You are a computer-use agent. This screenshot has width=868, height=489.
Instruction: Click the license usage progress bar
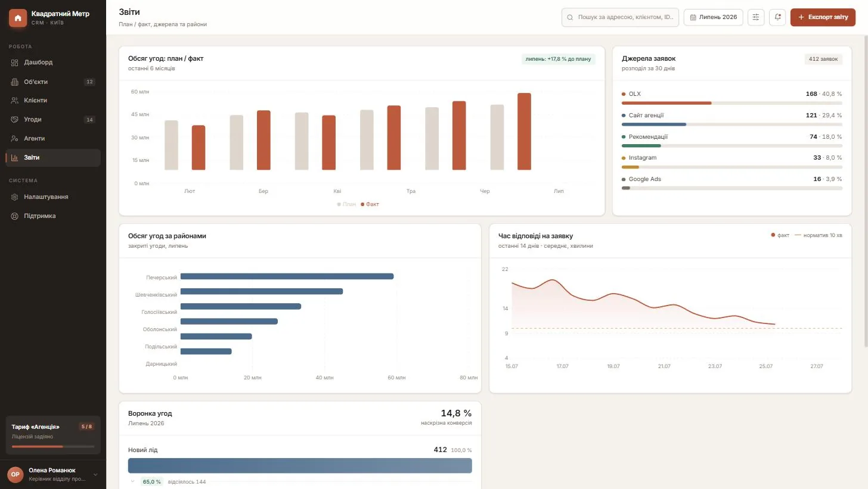53,446
